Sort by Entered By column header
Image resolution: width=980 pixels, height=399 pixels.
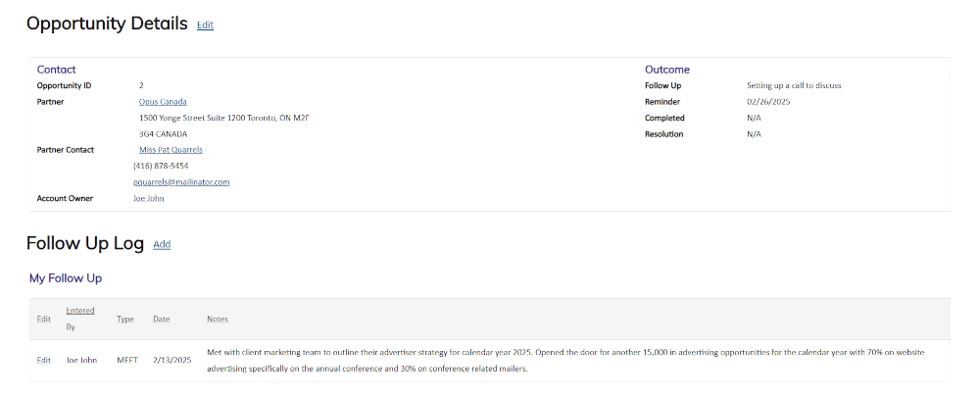click(80, 319)
